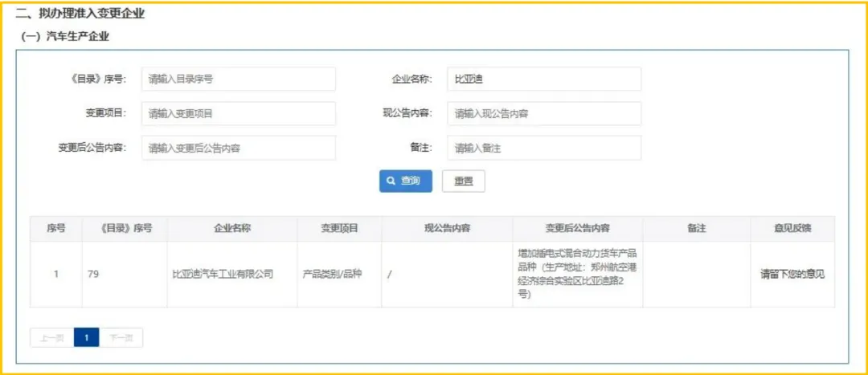Click the 《目录》序号 input field
The width and height of the screenshot is (868, 375).
[x=239, y=79]
